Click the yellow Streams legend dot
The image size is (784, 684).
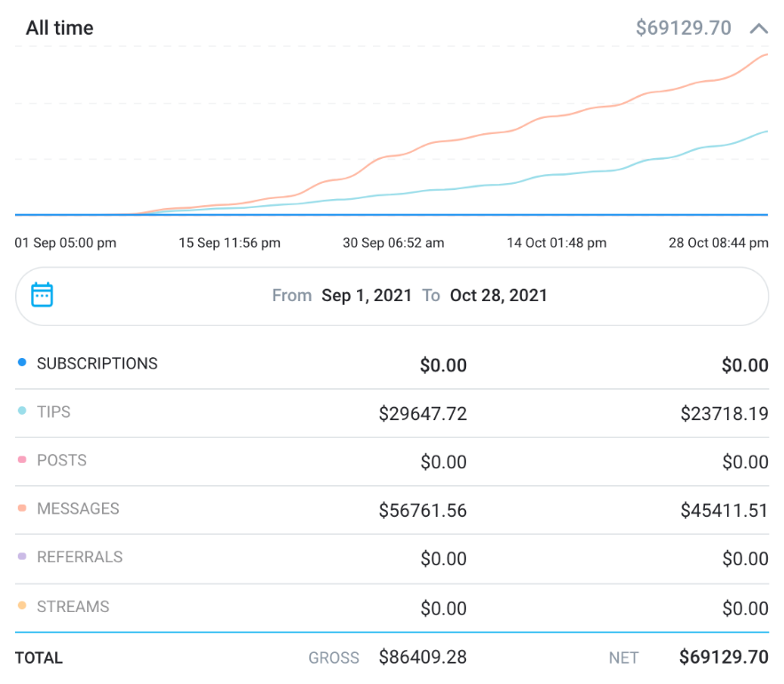click(22, 607)
